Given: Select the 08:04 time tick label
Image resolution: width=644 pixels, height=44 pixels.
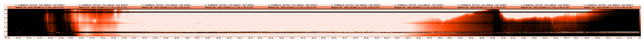Looking at the screenshot, I should [197, 38].
